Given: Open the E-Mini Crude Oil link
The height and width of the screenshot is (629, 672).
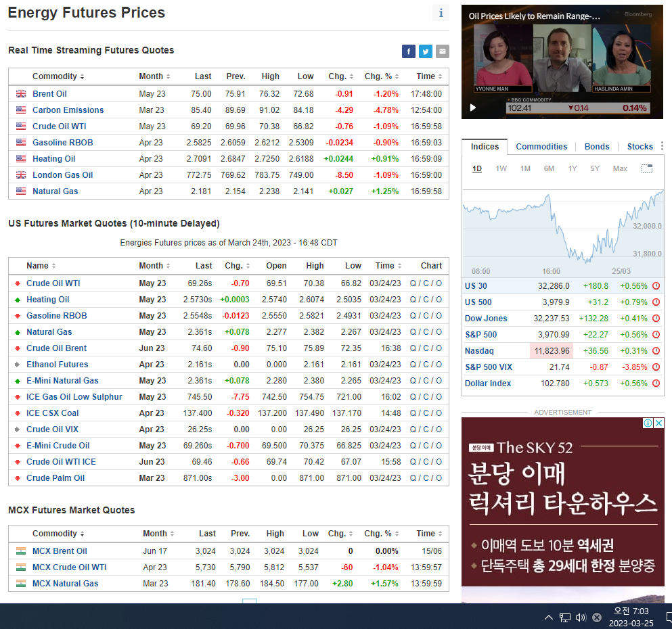Looking at the screenshot, I should (x=58, y=446).
